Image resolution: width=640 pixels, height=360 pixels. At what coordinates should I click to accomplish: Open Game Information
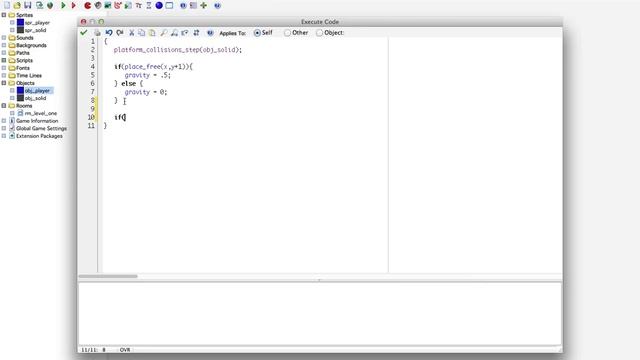pos(37,121)
